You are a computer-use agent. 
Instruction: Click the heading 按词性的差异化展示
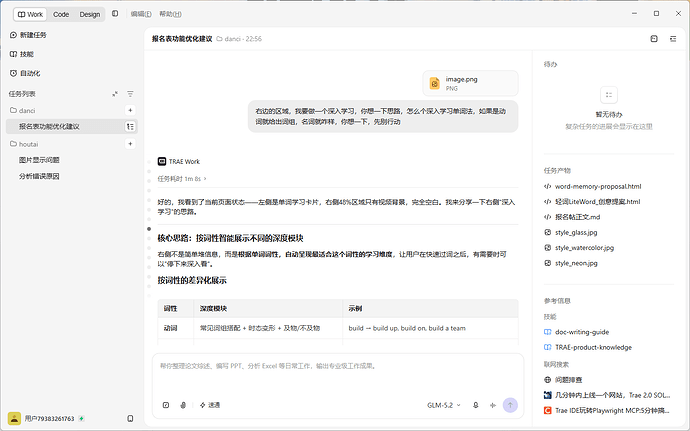192,280
